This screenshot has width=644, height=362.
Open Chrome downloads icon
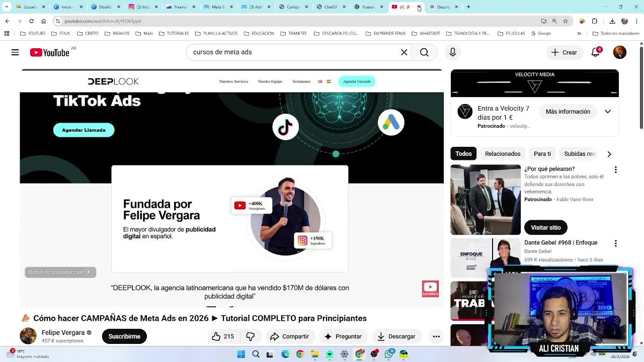pyautogui.click(x=612, y=21)
